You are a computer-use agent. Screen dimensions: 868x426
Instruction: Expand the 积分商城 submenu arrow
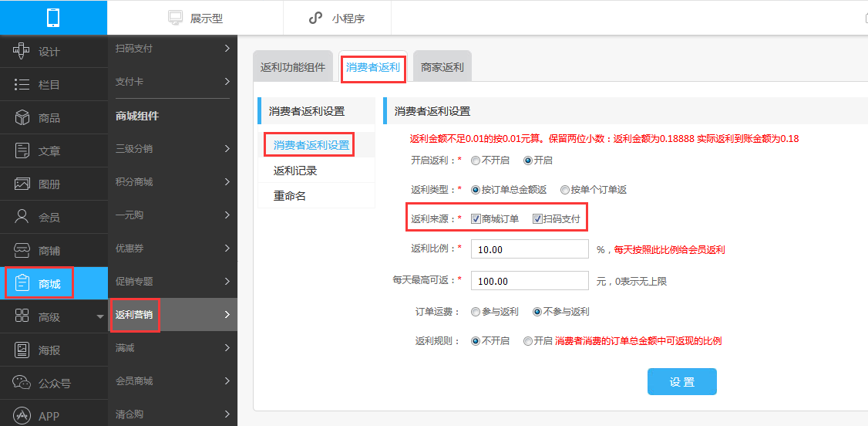pos(227,181)
